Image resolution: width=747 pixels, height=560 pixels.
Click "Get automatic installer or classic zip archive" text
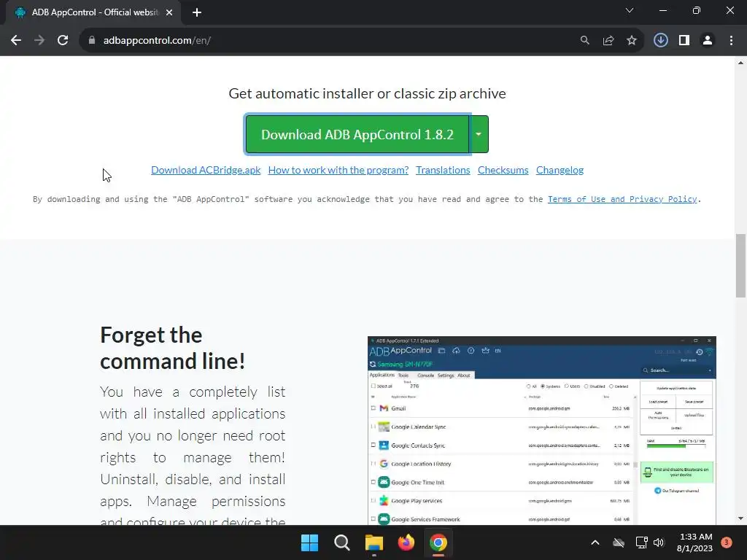tap(368, 93)
